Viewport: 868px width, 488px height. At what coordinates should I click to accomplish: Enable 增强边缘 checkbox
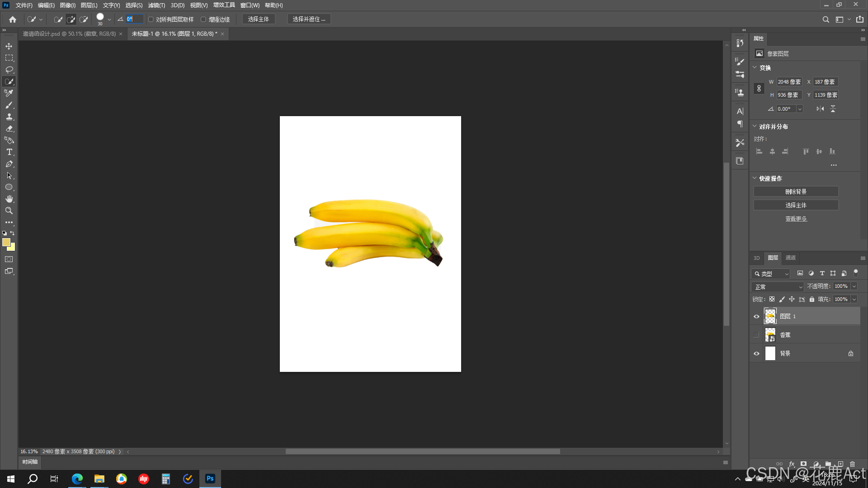pyautogui.click(x=203, y=19)
